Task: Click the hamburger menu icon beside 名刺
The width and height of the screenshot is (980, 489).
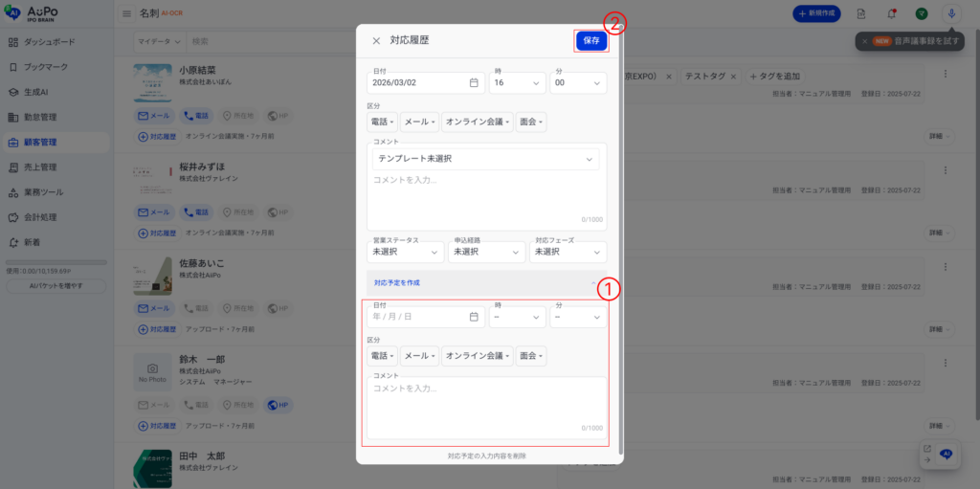Action: click(127, 13)
